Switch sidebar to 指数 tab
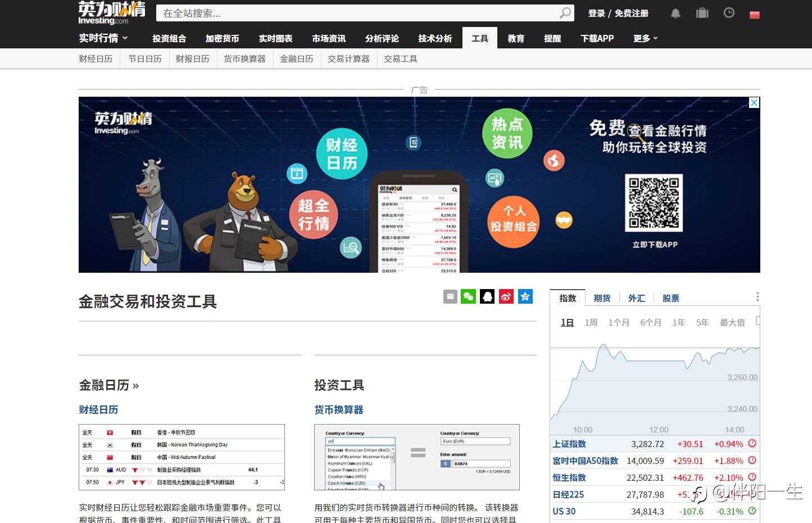Image resolution: width=812 pixels, height=523 pixels. pos(568,298)
